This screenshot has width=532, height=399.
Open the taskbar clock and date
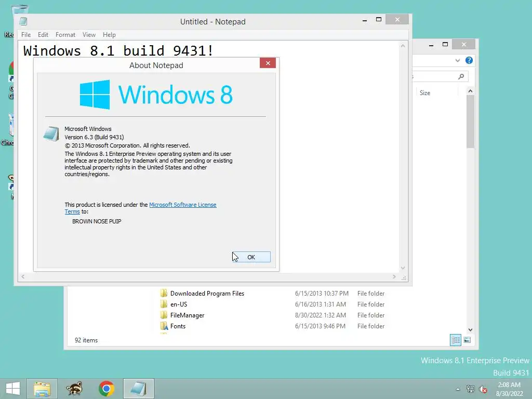(x=509, y=389)
